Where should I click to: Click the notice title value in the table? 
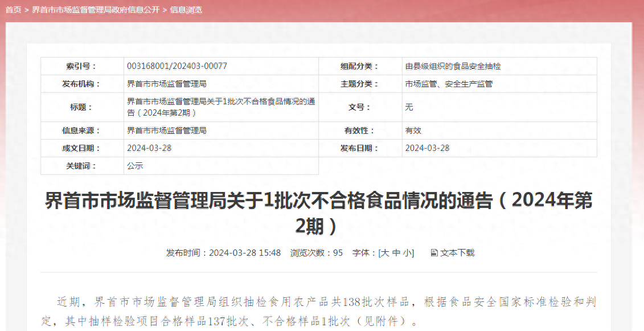point(221,107)
